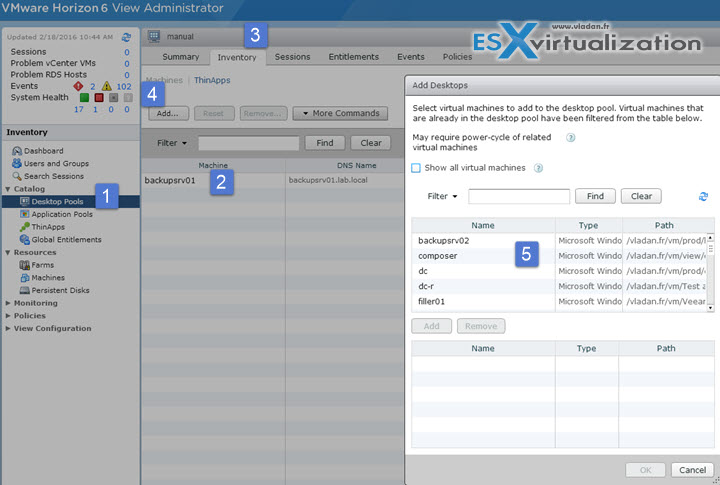Image resolution: width=720 pixels, height=485 pixels.
Task: Open the Filter dropdown in Add Desktops
Action: point(442,197)
